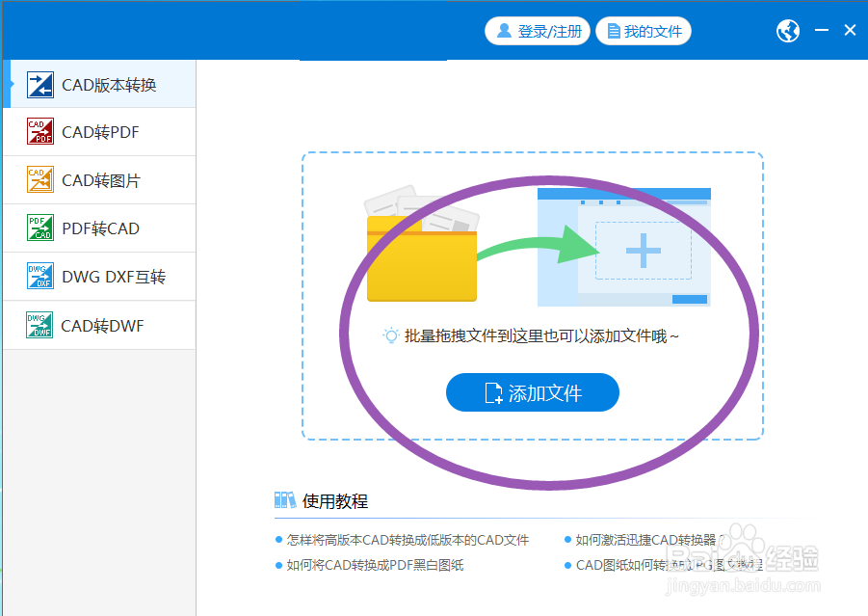868x616 pixels.
Task: Click the green PDF转CAD icon
Action: pos(39,228)
